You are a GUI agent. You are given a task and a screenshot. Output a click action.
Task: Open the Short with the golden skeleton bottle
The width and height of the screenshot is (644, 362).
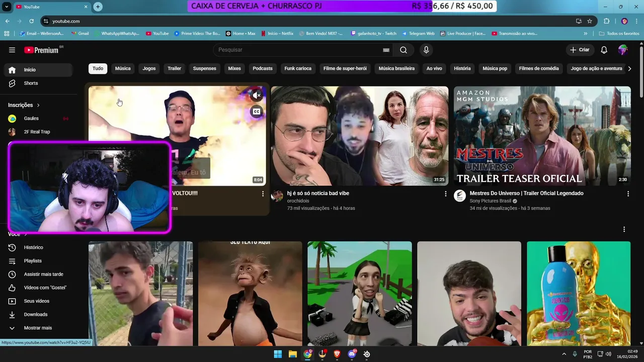[579, 294]
